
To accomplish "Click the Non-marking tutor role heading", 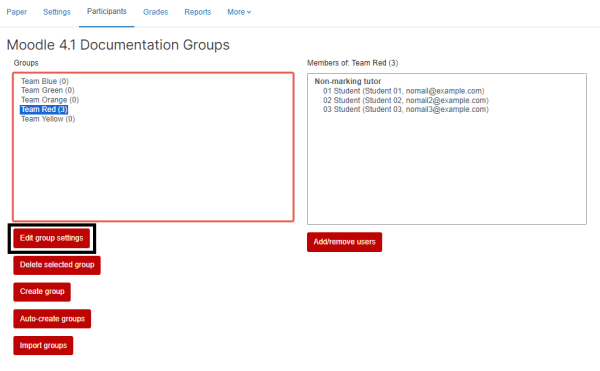I will [x=347, y=81].
